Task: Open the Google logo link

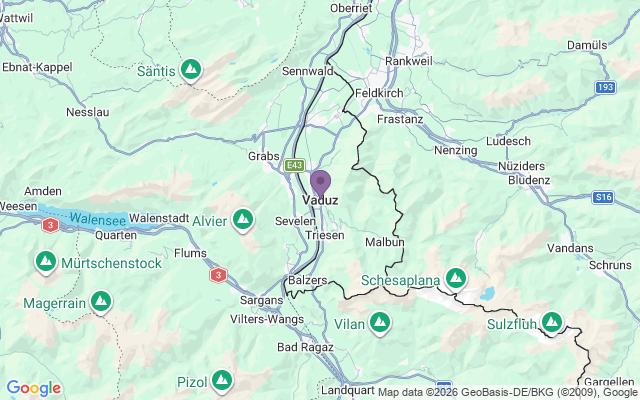Action: tap(34, 388)
